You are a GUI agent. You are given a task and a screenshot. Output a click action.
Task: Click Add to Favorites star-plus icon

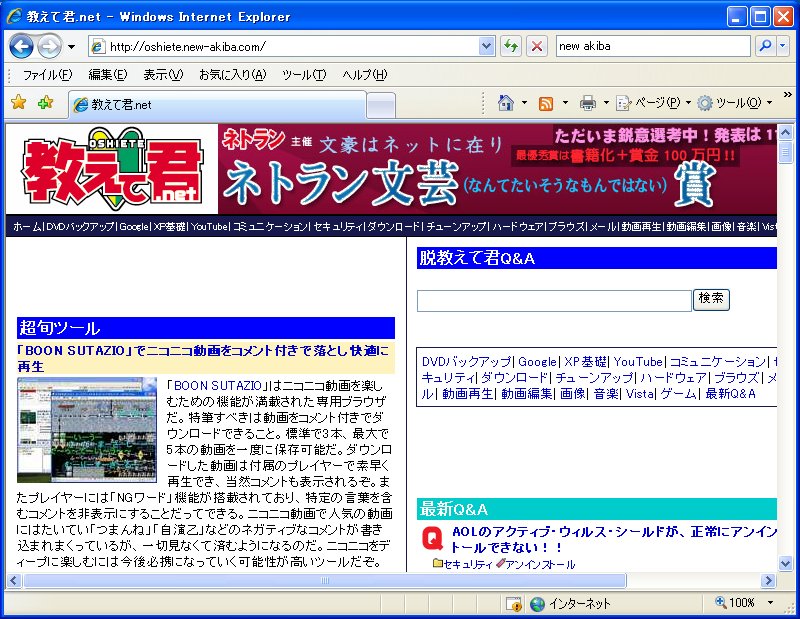(45, 103)
